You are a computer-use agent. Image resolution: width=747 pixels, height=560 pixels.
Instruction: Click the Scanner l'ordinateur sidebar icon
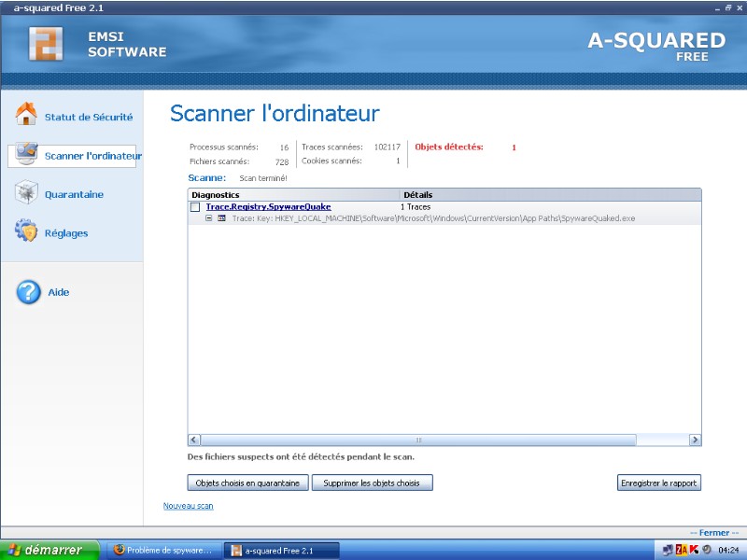click(x=26, y=154)
